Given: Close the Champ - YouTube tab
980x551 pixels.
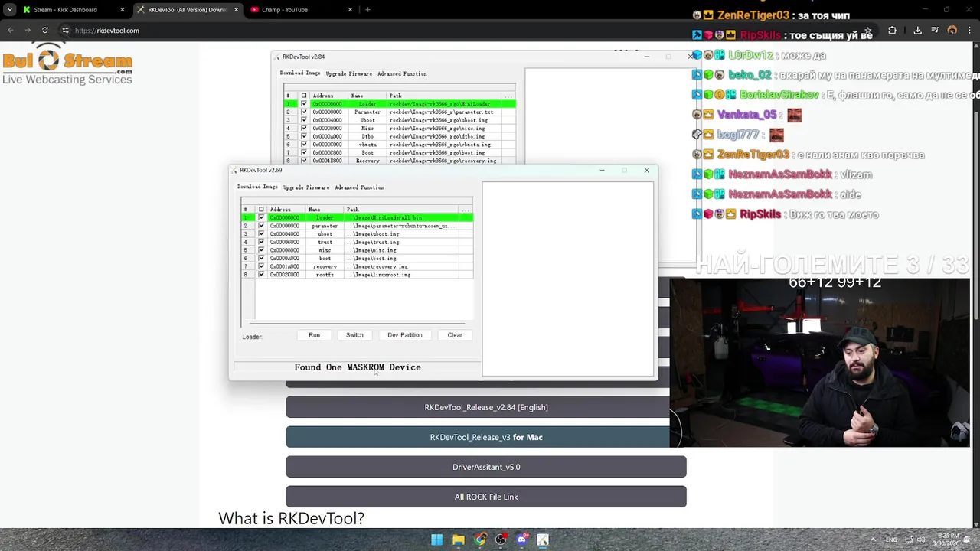Looking at the screenshot, I should coord(351,10).
